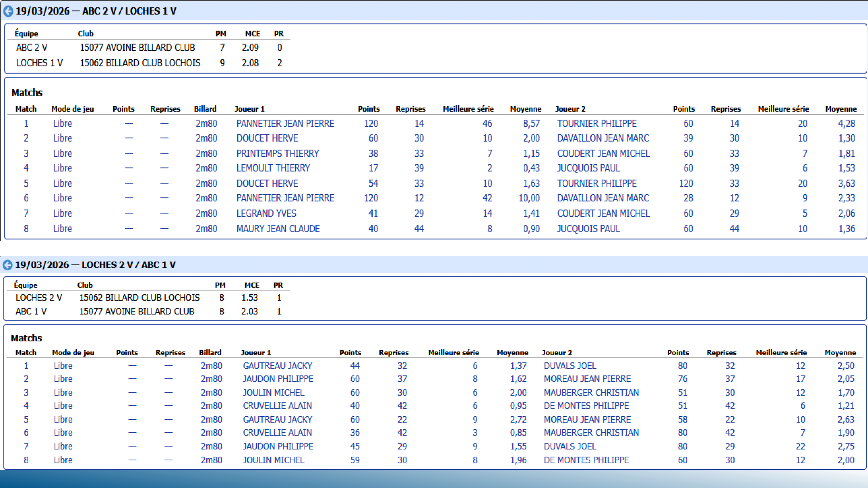This screenshot has width=868, height=488.
Task: Click the Mode de jeu header in second table
Action: 73,353
